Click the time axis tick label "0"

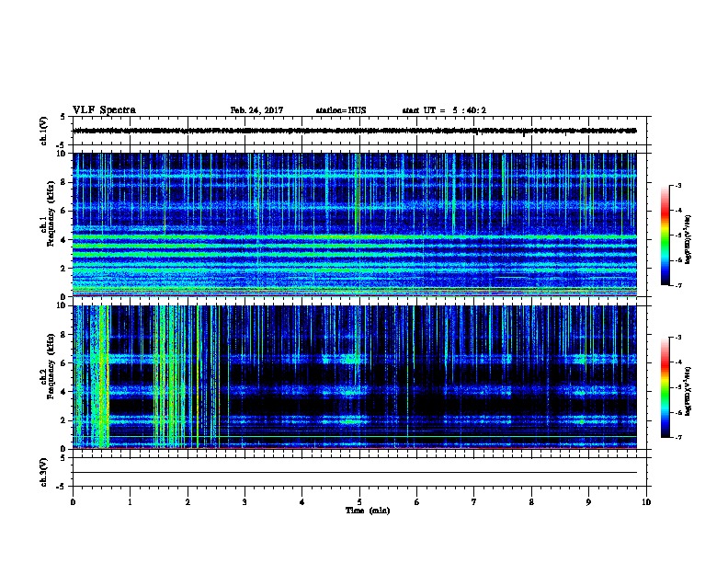coord(73,502)
